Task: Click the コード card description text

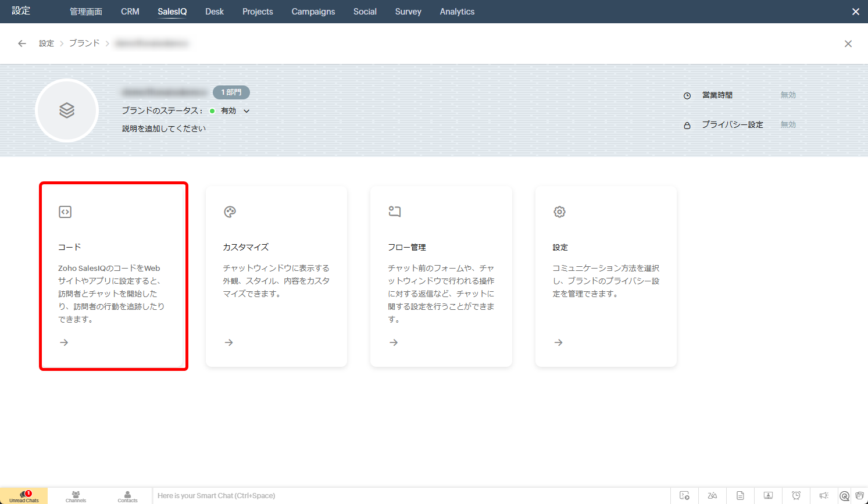Action: [112, 294]
